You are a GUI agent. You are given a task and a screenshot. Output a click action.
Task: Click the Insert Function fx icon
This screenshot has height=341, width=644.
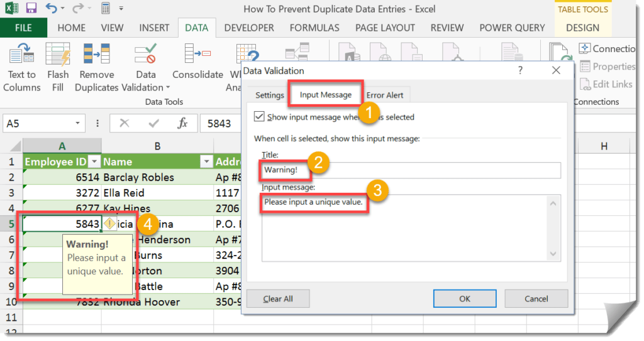(182, 123)
